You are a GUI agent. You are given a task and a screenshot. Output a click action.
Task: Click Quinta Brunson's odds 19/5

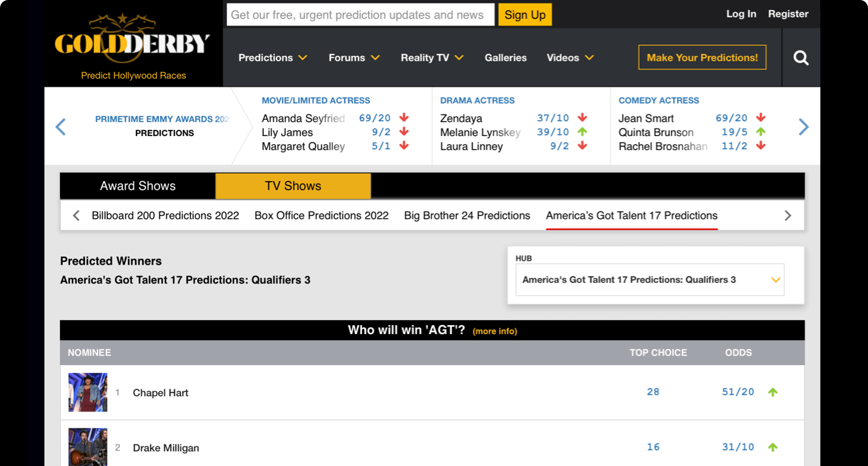[735, 132]
